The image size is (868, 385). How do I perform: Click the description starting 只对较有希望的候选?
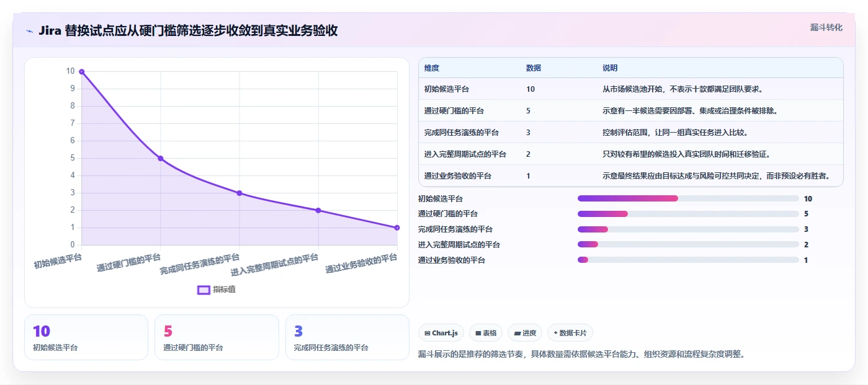[x=686, y=154]
